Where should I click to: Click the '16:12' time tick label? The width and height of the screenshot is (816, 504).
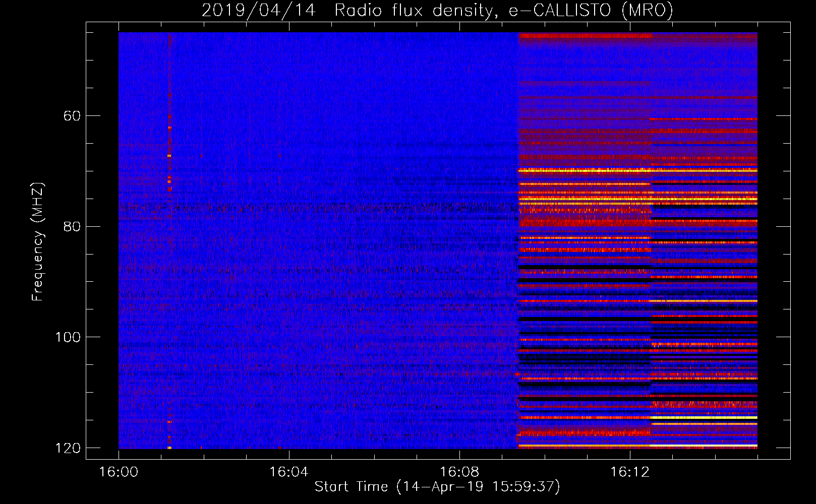pos(630,472)
